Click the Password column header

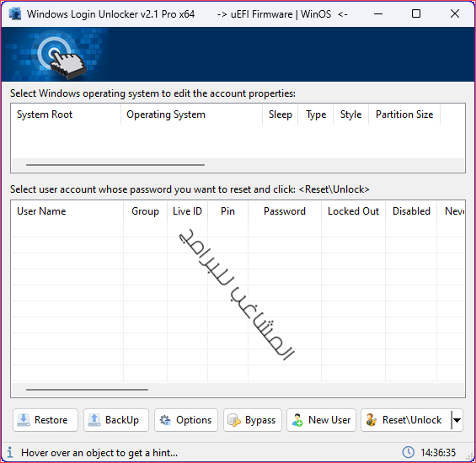285,211
